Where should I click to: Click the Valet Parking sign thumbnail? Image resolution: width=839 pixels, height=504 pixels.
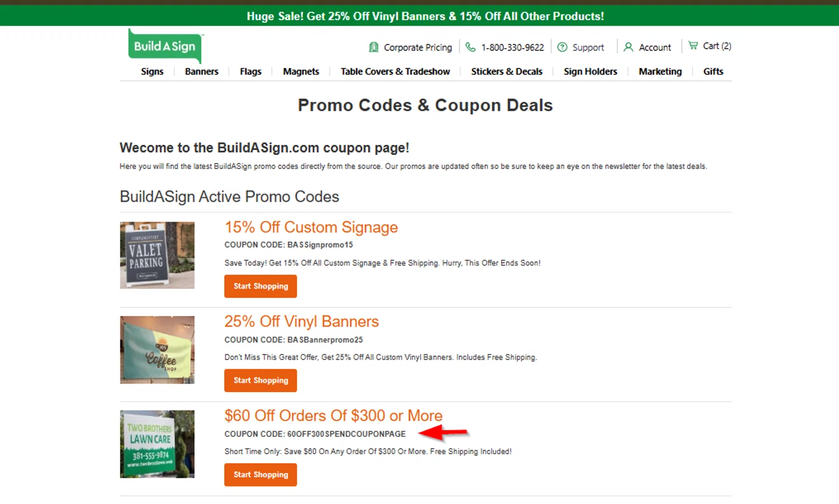157,255
